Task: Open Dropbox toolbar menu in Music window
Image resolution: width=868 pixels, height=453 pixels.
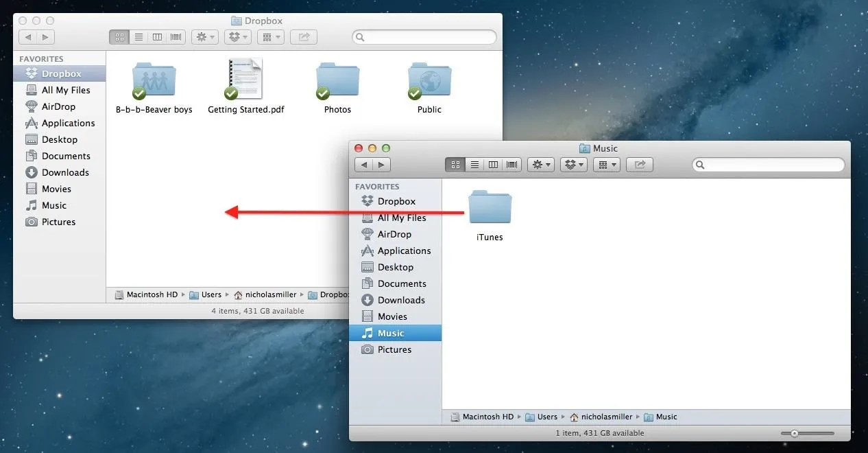Action: click(573, 165)
